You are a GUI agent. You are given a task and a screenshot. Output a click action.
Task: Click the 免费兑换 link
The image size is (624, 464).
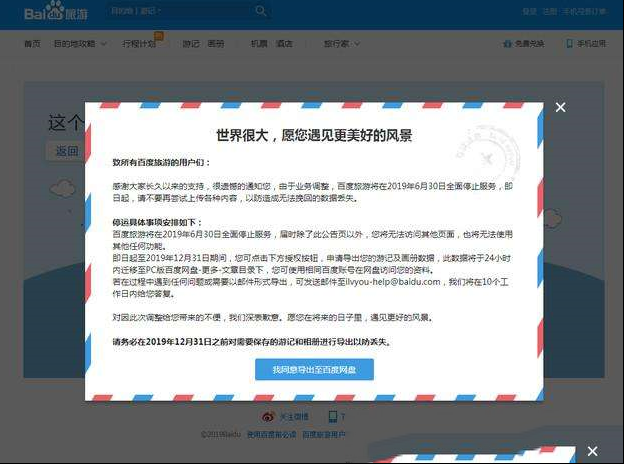[x=524, y=43]
